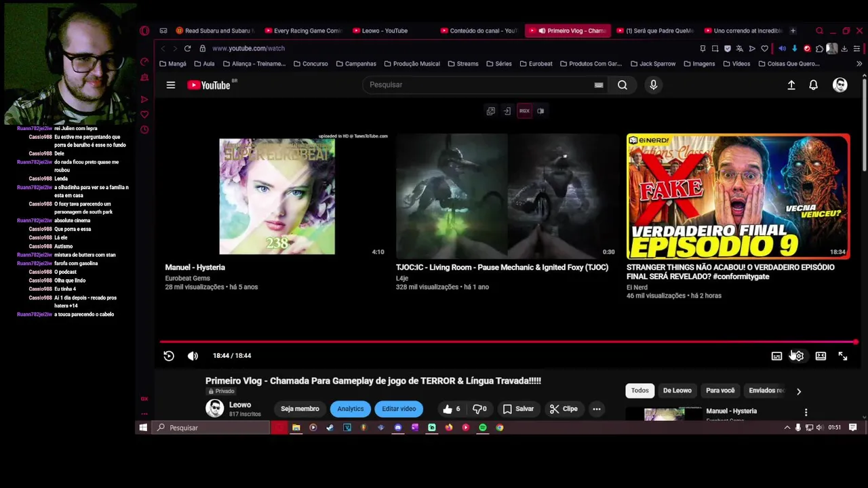
Task: Create a clip with the Clipe button
Action: (564, 409)
